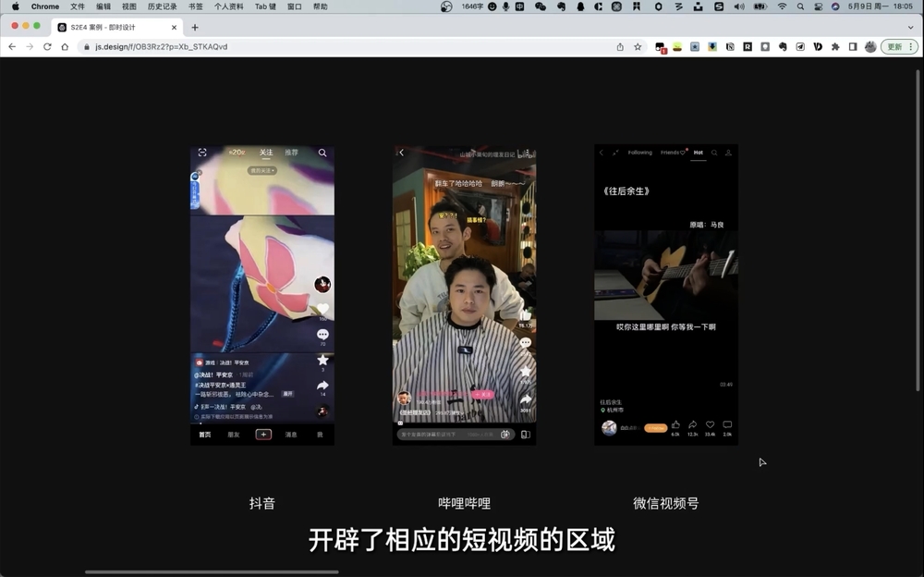Open the tab search chevron dropdown

tap(910, 27)
